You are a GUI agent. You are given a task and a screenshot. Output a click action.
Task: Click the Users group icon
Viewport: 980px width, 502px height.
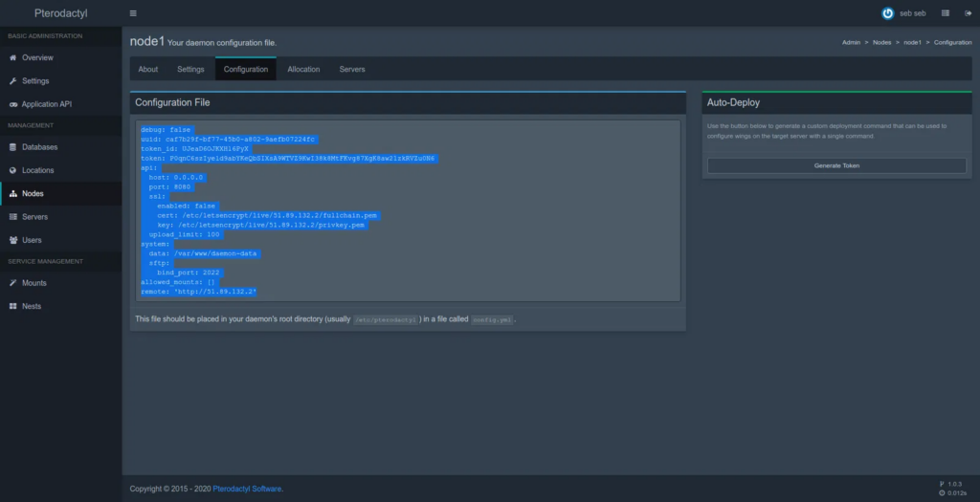coord(12,240)
